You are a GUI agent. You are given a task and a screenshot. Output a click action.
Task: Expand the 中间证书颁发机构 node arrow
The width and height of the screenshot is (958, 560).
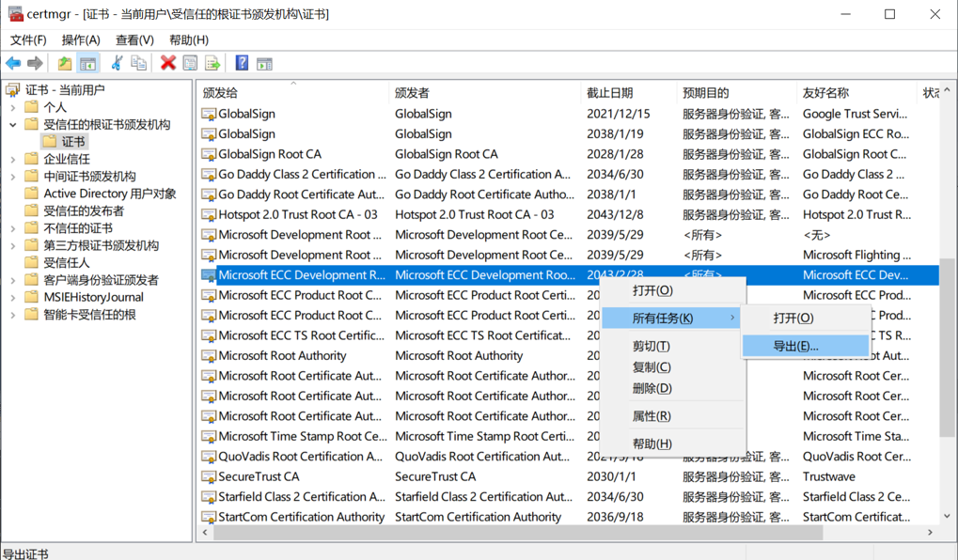tap(13, 177)
